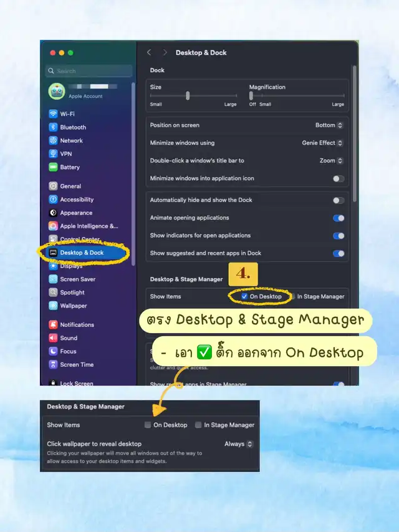The height and width of the screenshot is (532, 399).
Task: Open the Wi-Fi settings icon
Action: coord(53,114)
